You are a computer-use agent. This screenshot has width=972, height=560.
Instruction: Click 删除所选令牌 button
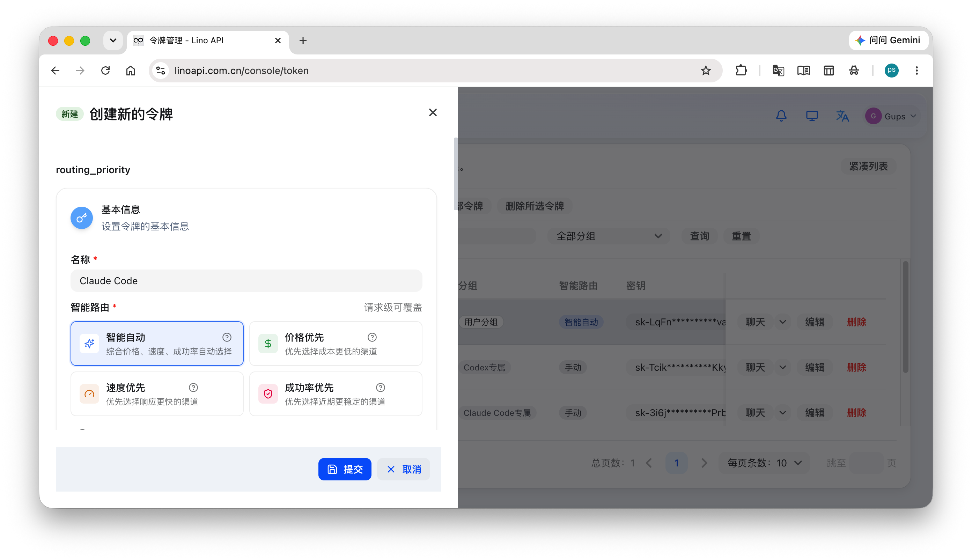tap(534, 206)
